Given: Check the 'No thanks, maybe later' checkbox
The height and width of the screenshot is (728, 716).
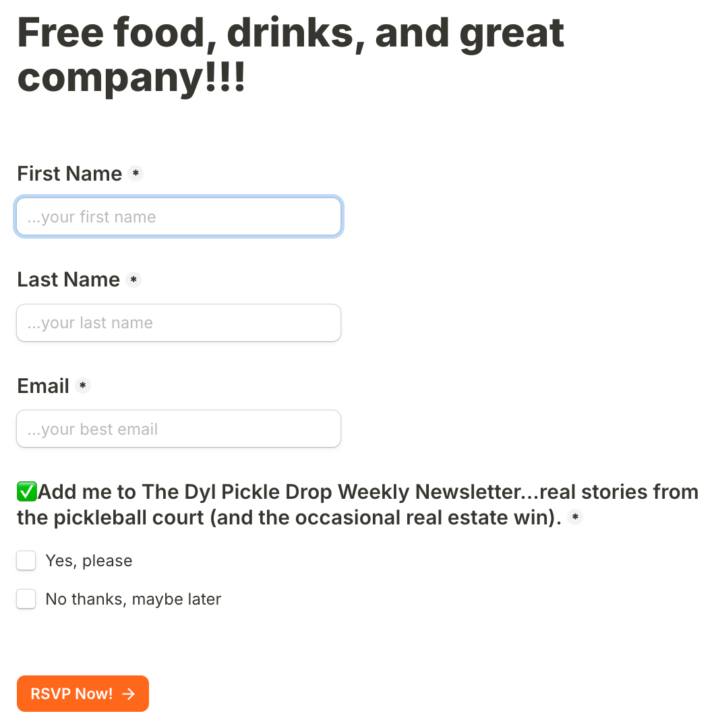Looking at the screenshot, I should point(26,599).
